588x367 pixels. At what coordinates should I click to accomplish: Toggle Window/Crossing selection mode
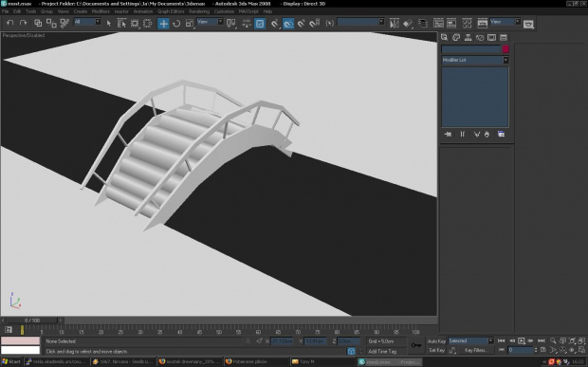click(148, 24)
